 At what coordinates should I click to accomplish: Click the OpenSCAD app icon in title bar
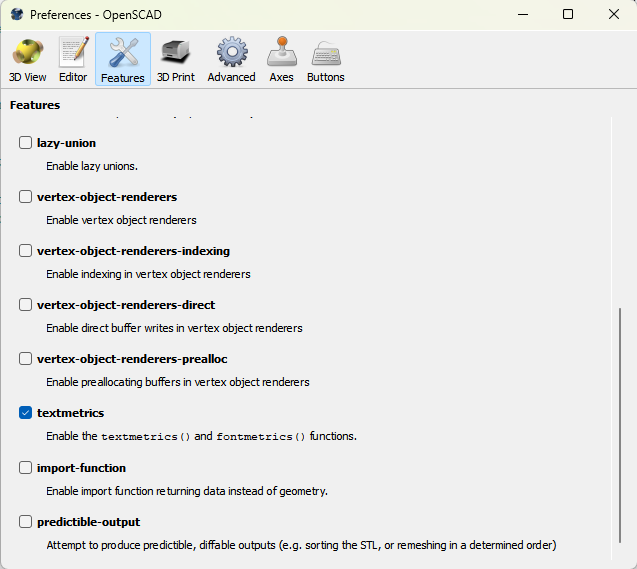click(x=17, y=15)
